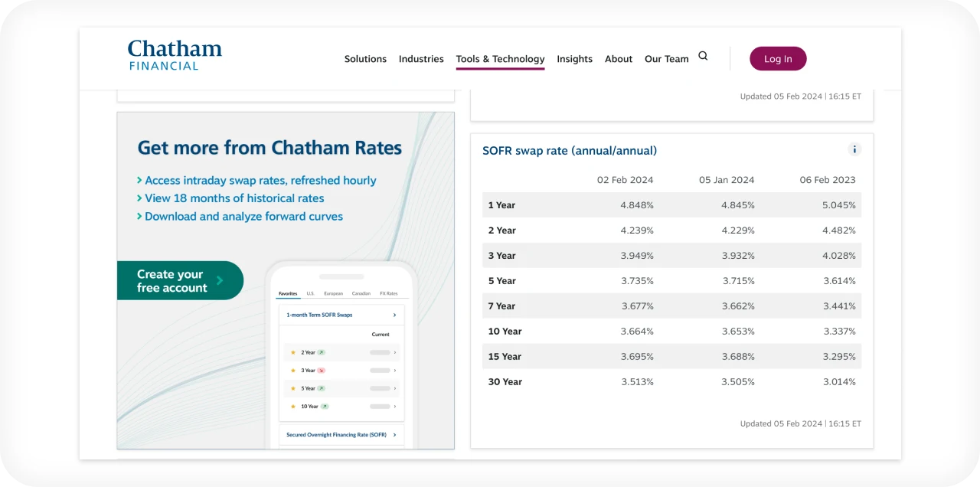The width and height of the screenshot is (980, 487).
Task: Click the phone mockup in the Chatham Rates banner
Action: coord(341,355)
